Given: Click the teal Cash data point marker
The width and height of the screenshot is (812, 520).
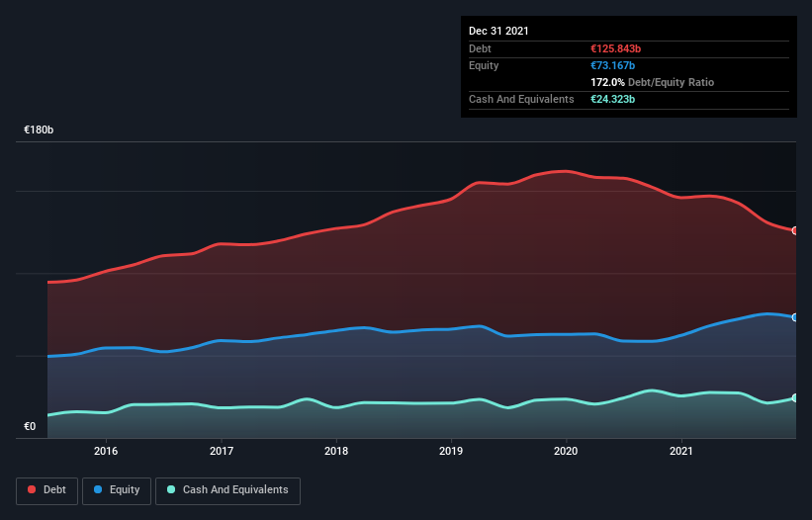Looking at the screenshot, I should [795, 397].
